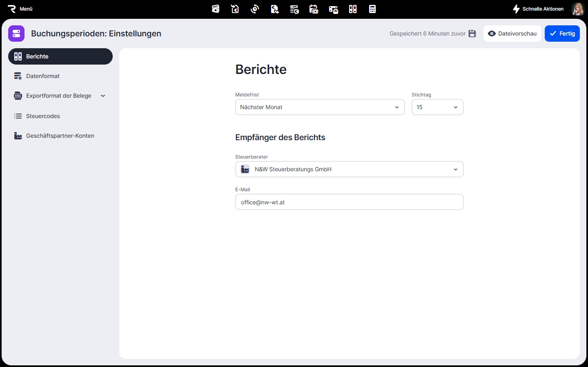
Task: Open the Stichtag dropdown showing 15
Action: (x=437, y=107)
